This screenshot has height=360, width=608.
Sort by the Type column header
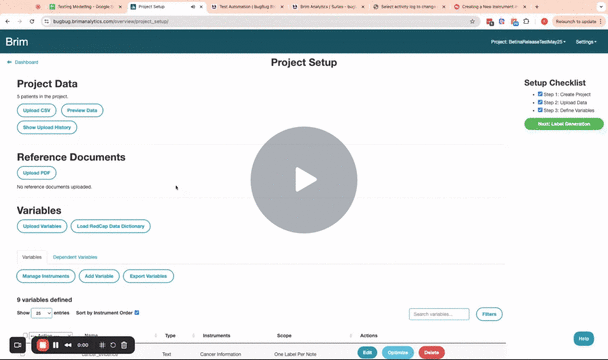(x=170, y=336)
